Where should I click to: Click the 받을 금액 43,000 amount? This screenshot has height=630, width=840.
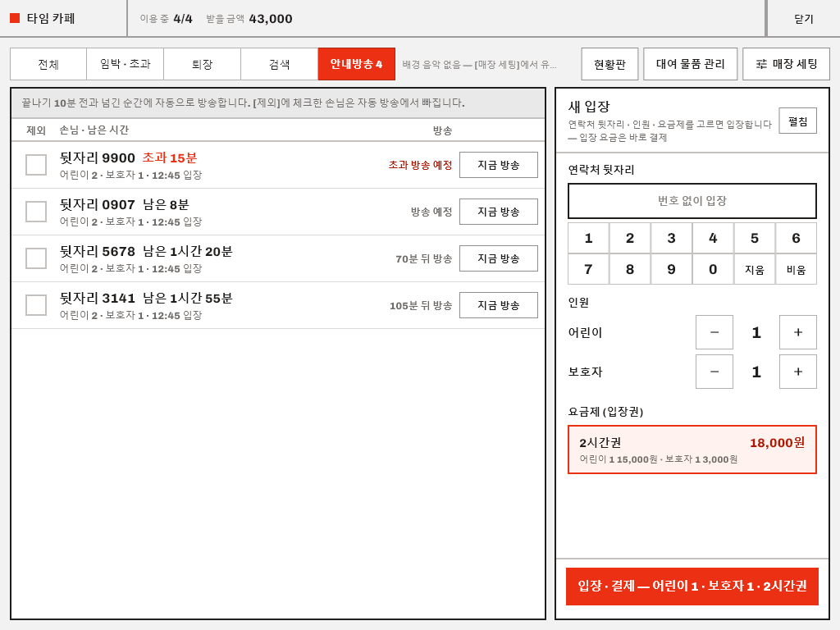[x=249, y=19]
